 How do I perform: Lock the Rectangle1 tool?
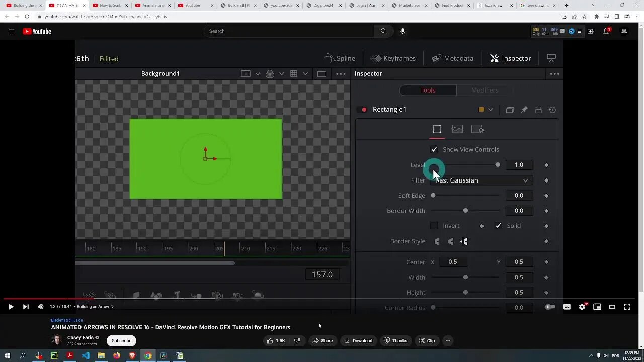click(538, 110)
